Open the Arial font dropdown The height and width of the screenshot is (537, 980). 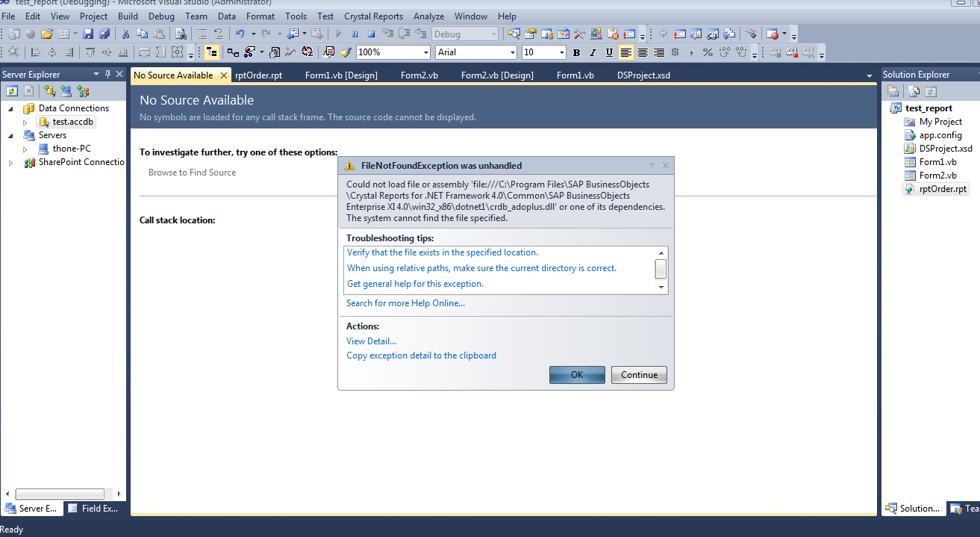click(512, 52)
